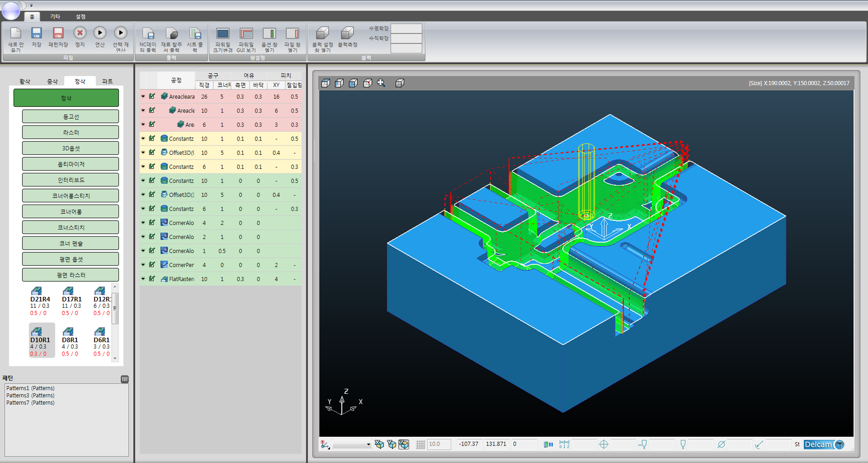Screen dimensions: 868x463
Task: Click the 등고선 strategy button
Action: [x=70, y=117]
